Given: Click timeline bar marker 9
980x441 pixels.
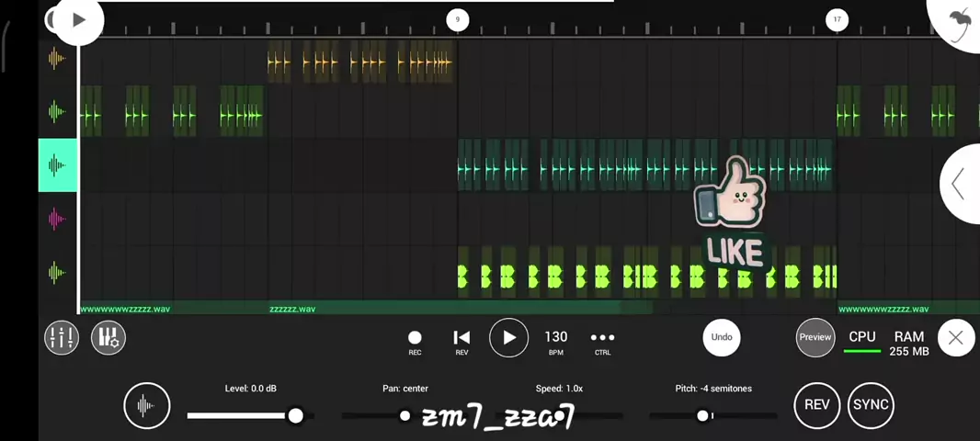Looking at the screenshot, I should coord(457,19).
